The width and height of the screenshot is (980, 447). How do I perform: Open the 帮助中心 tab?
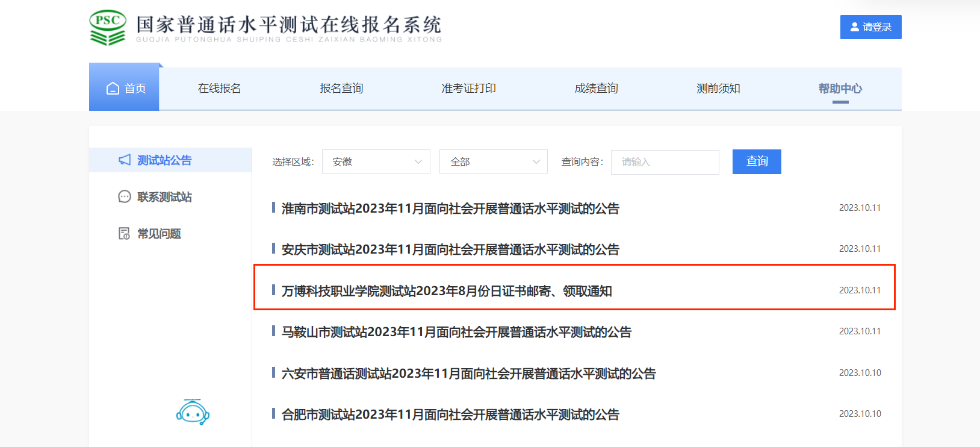click(x=840, y=89)
